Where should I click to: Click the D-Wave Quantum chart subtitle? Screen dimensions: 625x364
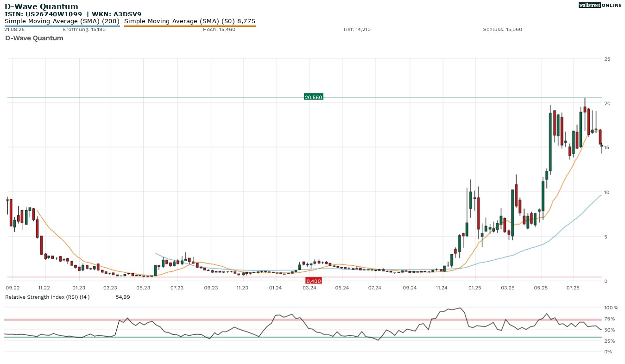point(34,38)
